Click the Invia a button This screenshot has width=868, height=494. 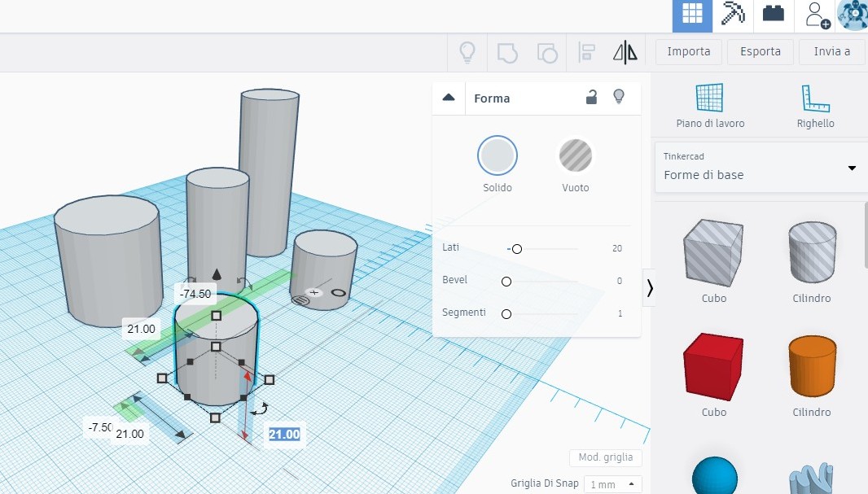coord(831,51)
